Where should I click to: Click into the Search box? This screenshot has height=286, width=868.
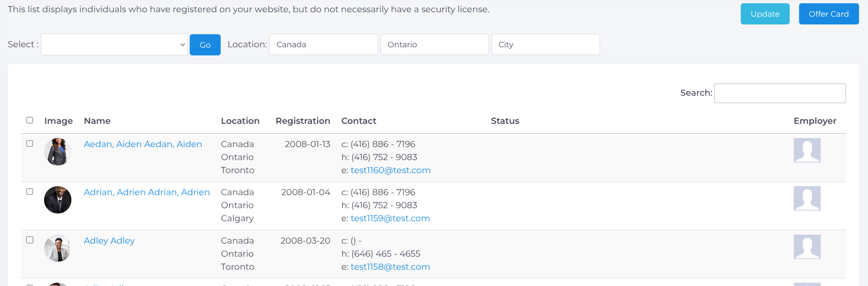(780, 93)
